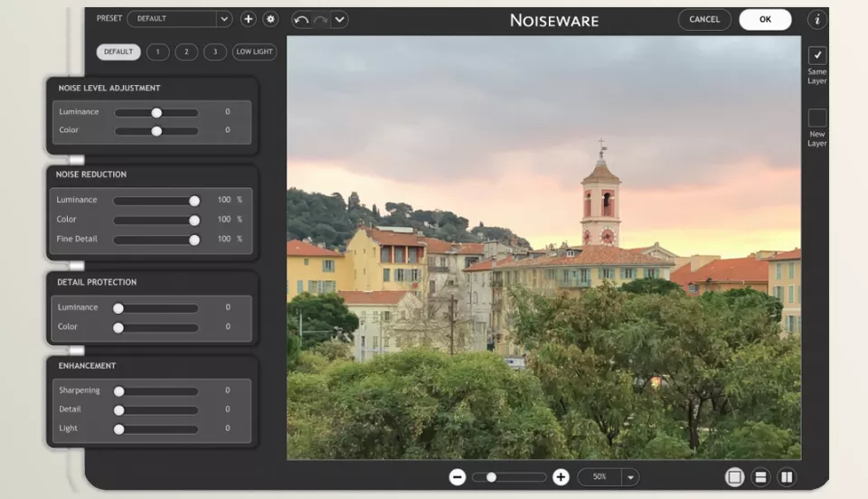
Task: Confirm with the OK button
Action: (765, 19)
